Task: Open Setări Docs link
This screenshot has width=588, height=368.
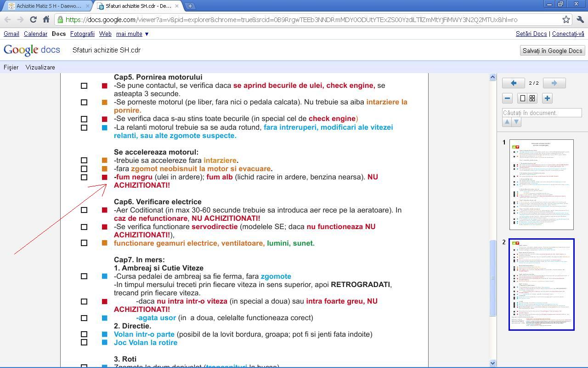Action: pyautogui.click(x=531, y=34)
